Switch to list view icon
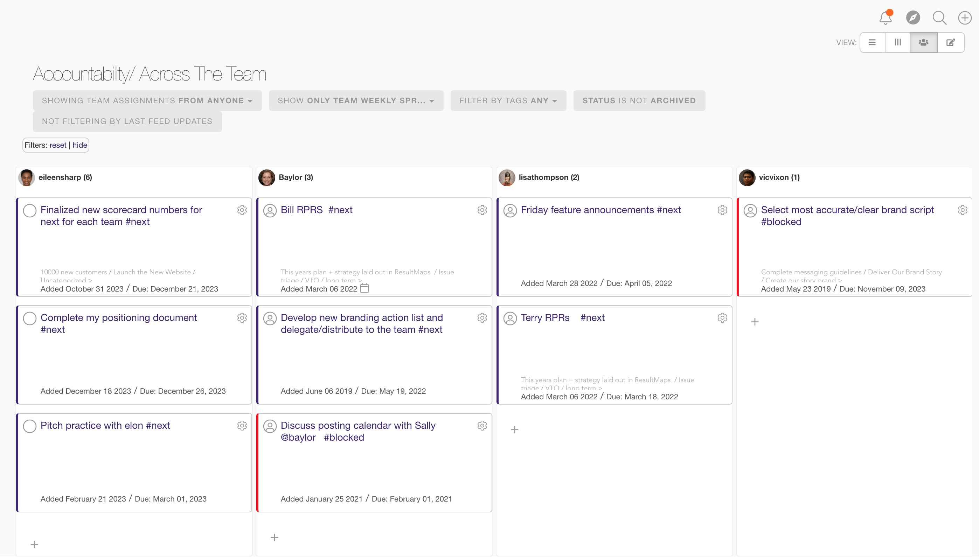This screenshot has height=560, width=979. point(872,42)
